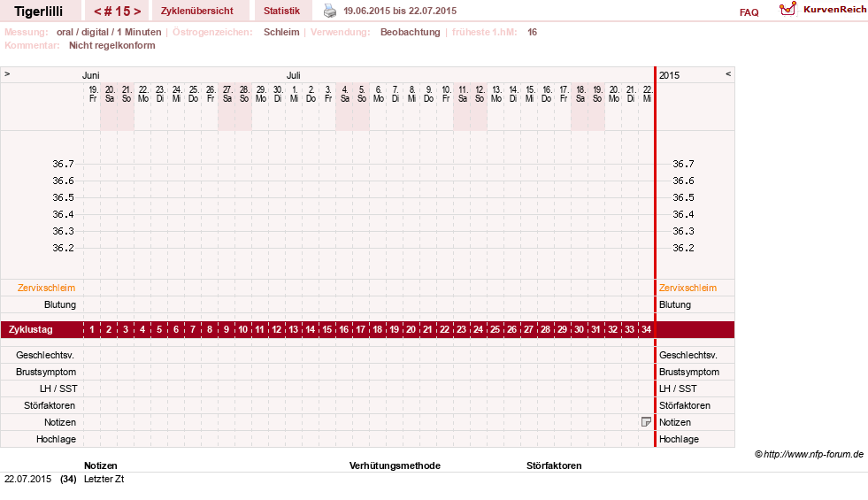The width and height of the screenshot is (868, 500).
Task: Click the note date 22.07.2015
Action: tap(27, 479)
